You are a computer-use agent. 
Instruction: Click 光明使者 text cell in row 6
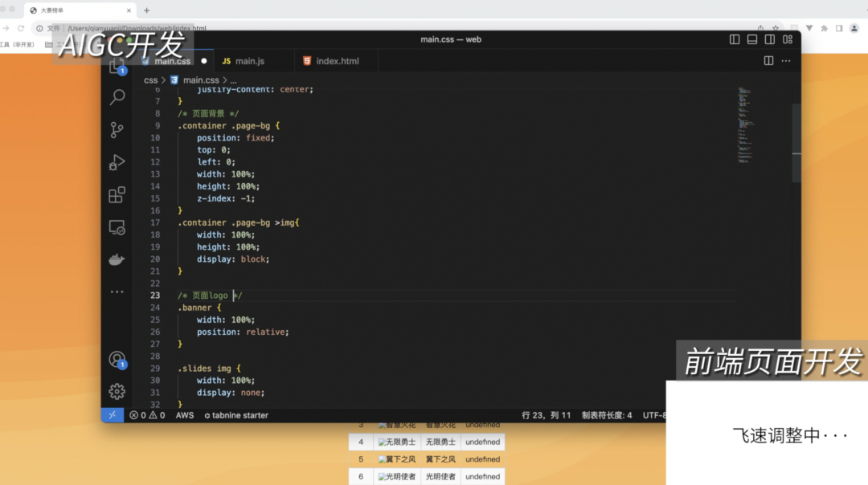coord(440,476)
